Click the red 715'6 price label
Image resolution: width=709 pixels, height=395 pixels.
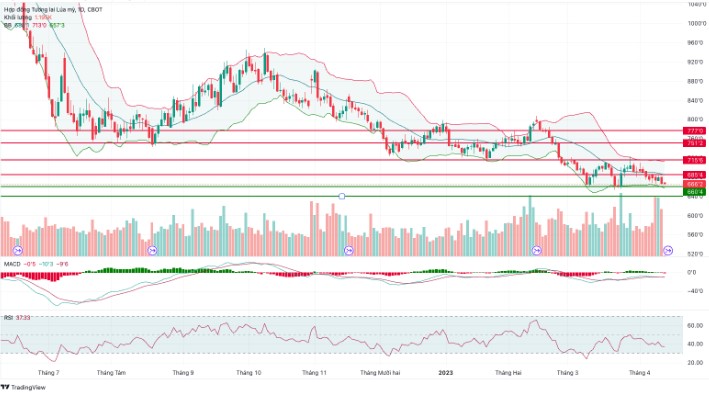click(695, 160)
